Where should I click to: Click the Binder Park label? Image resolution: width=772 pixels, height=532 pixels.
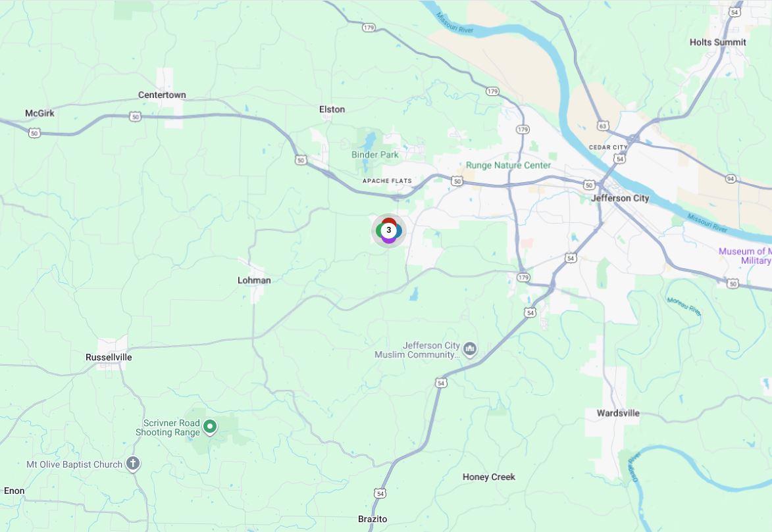(374, 155)
